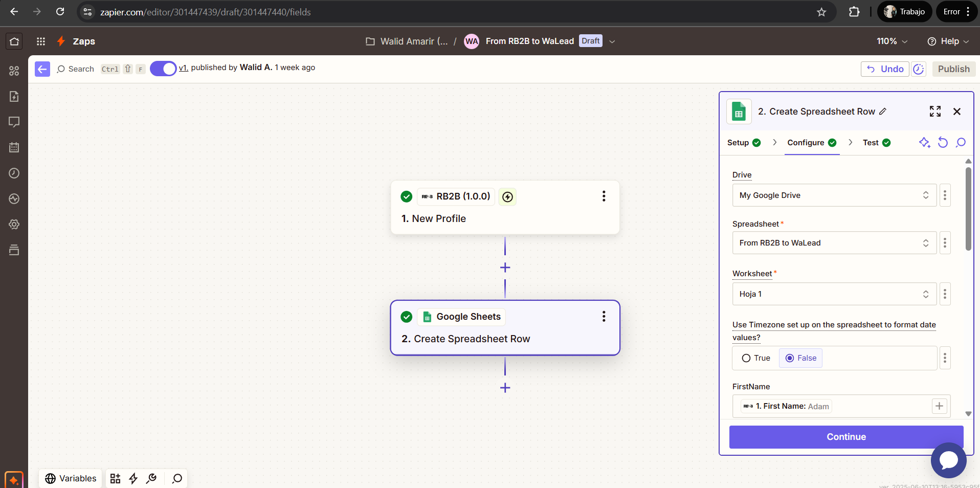
Task: Open the app grid icon next to Zaps
Action: [x=41, y=41]
